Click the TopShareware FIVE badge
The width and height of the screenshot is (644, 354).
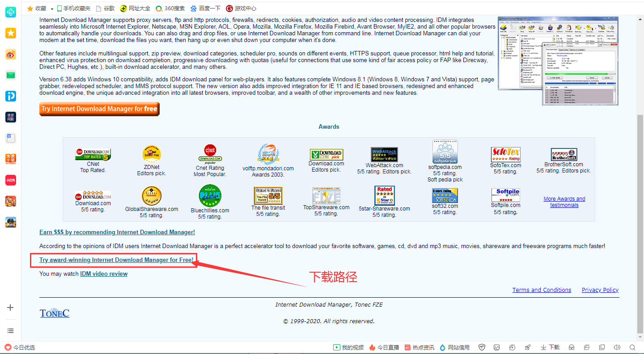tap(326, 196)
